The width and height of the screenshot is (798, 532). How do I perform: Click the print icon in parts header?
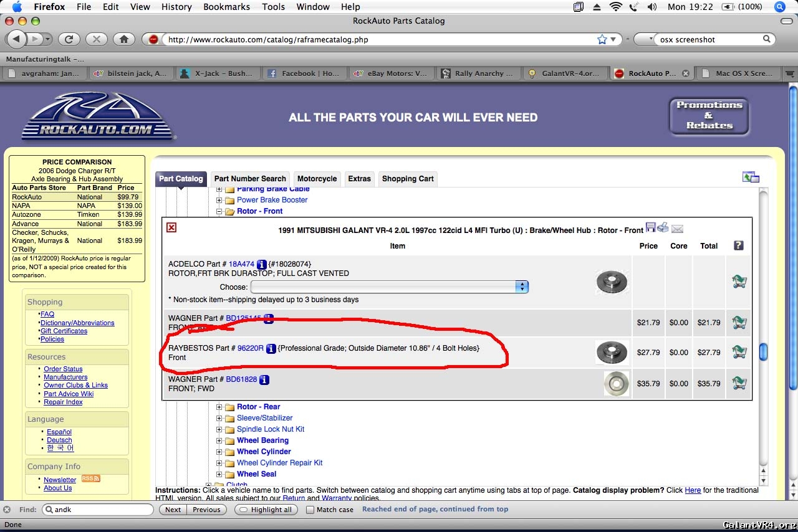click(663, 228)
